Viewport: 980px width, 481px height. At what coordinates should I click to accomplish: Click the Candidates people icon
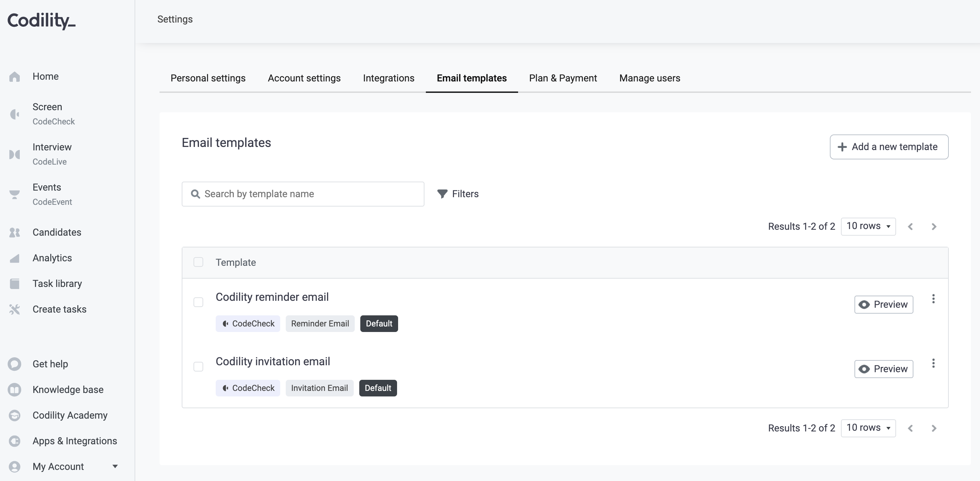15,232
